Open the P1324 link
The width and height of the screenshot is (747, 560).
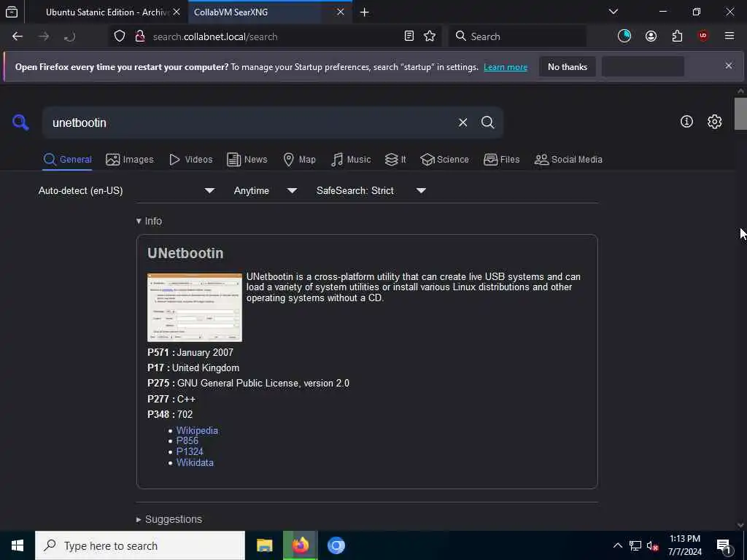[190, 451]
